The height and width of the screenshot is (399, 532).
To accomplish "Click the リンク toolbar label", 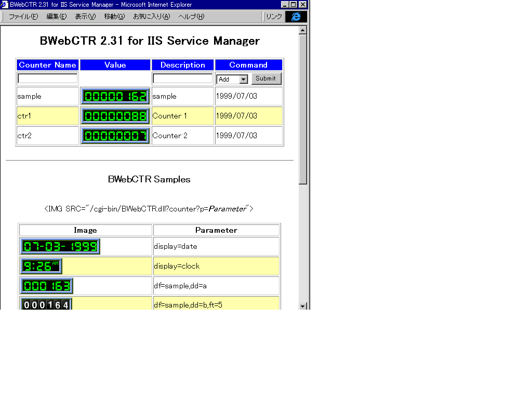I will pos(274,16).
